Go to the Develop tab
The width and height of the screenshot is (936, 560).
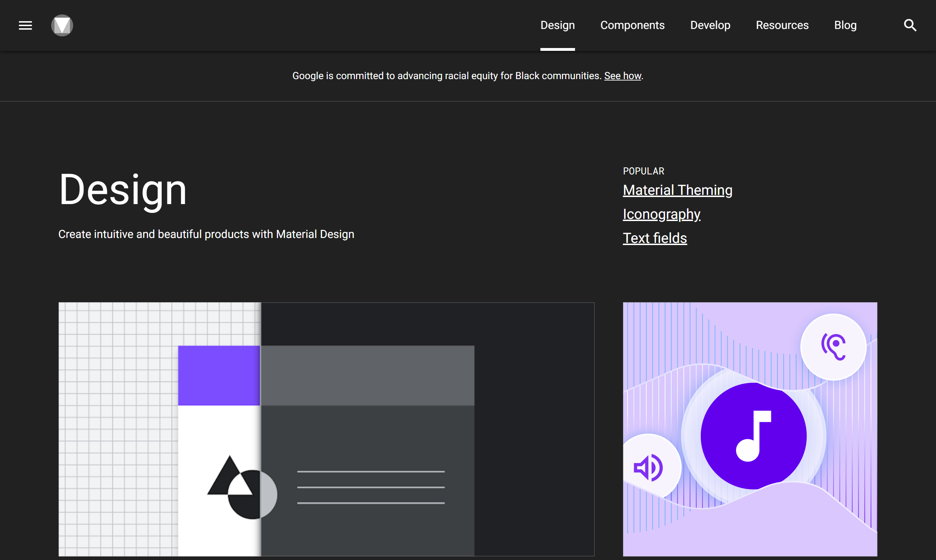[x=710, y=25]
